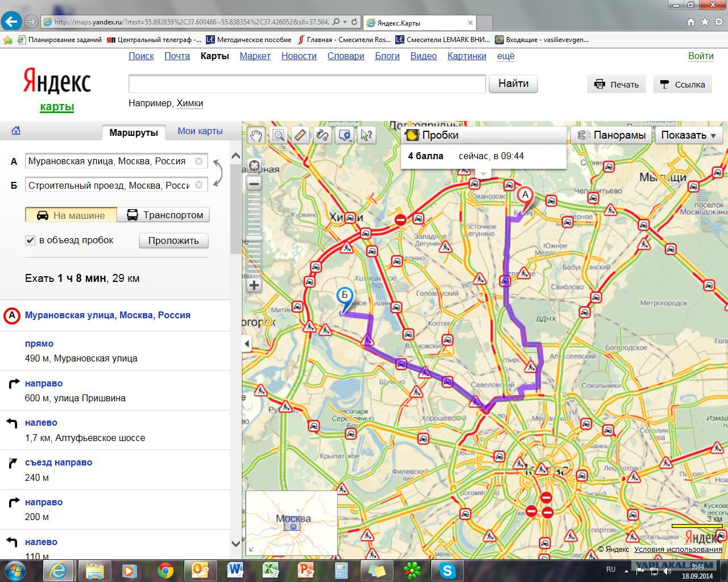Select the add-placemark map tool
This screenshot has height=582, width=728.
click(x=345, y=135)
